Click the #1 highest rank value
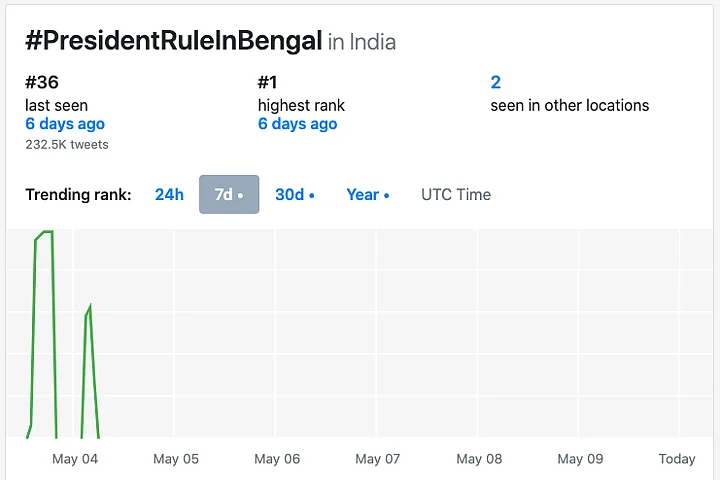The image size is (720, 480). tap(267, 82)
